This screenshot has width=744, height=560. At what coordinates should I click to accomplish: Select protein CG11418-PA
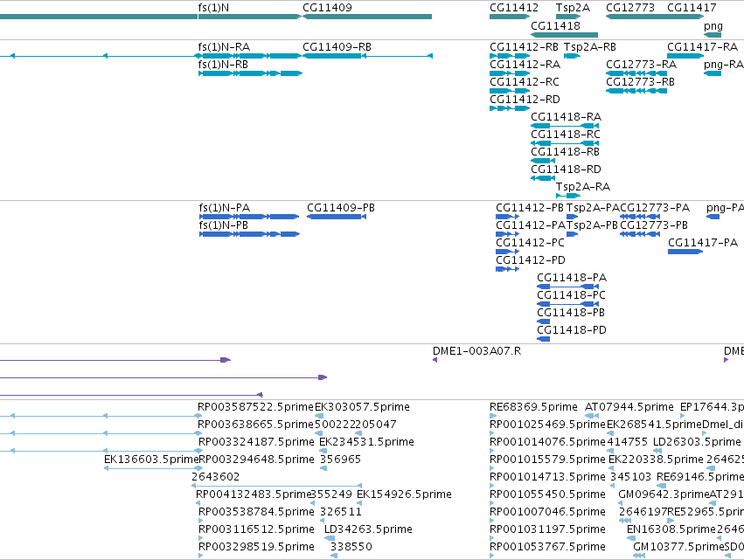[x=568, y=287]
